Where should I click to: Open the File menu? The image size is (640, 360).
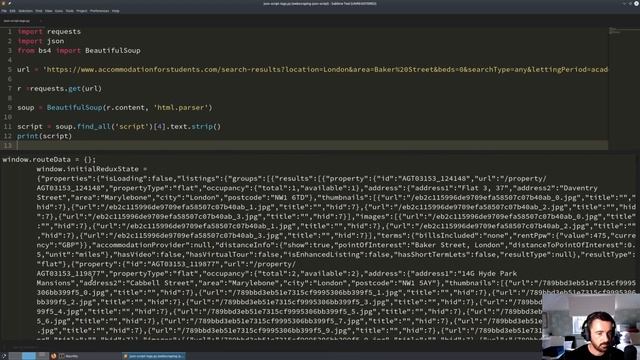click(4, 11)
